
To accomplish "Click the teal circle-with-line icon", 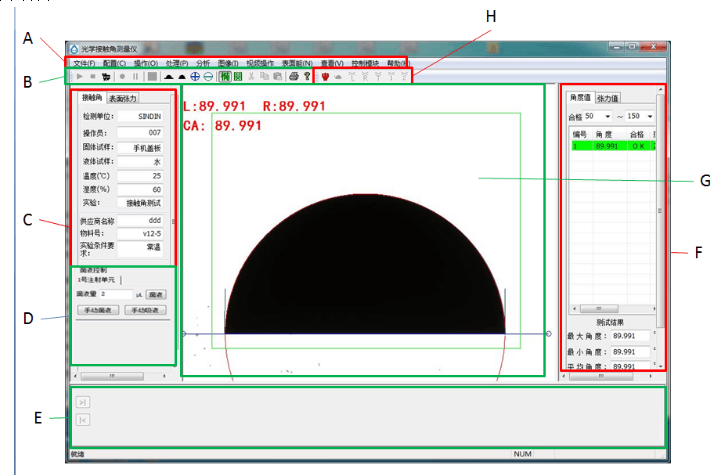I will pyautogui.click(x=208, y=77).
